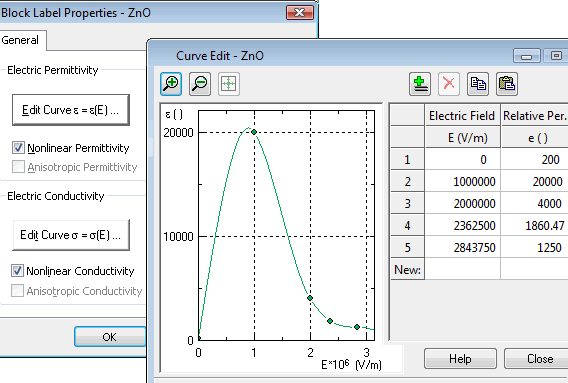Image resolution: width=568 pixels, height=383 pixels.
Task: Select the Relative Per. column header
Action: coord(535,116)
